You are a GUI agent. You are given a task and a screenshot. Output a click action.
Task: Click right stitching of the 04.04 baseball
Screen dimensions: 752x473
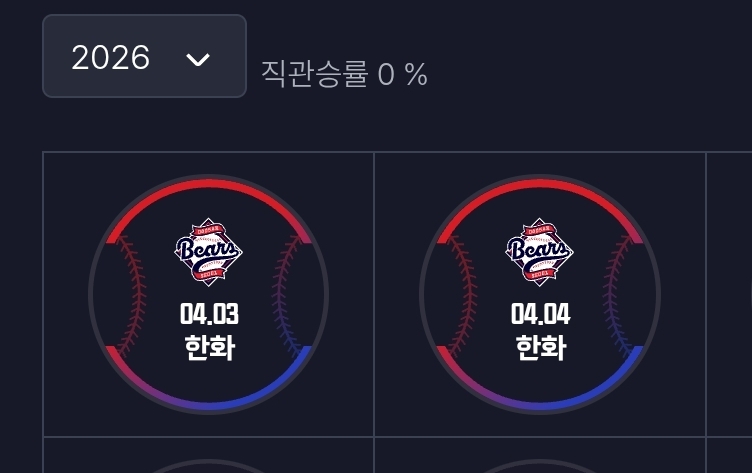coord(618,296)
